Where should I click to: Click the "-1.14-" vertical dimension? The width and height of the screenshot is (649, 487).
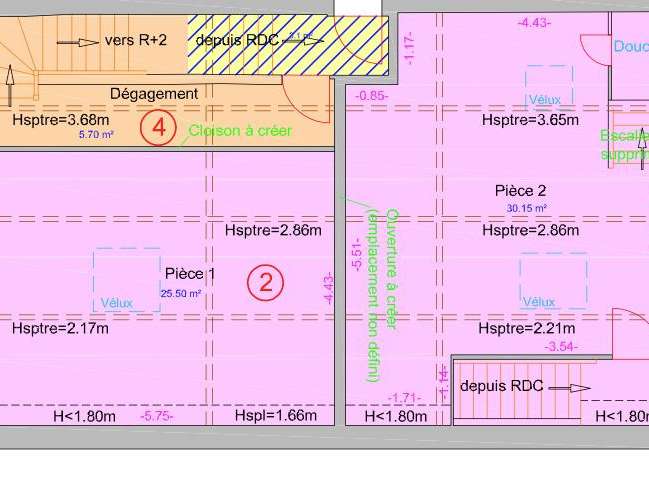tap(444, 383)
